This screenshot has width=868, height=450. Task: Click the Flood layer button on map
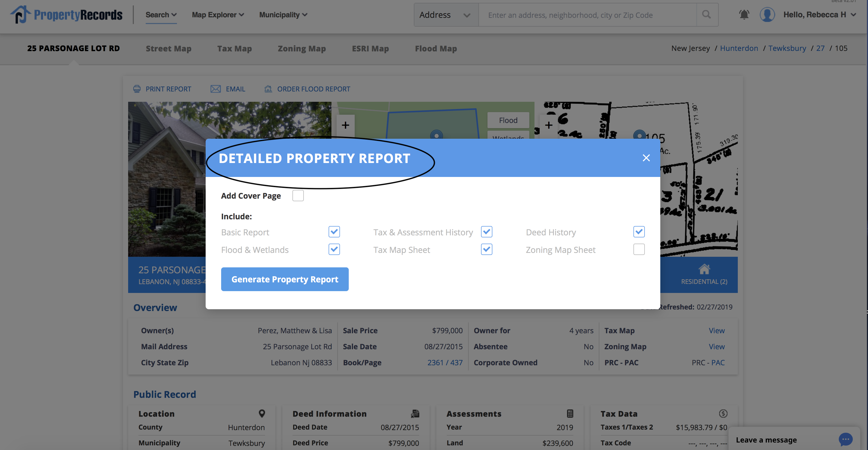coord(508,120)
